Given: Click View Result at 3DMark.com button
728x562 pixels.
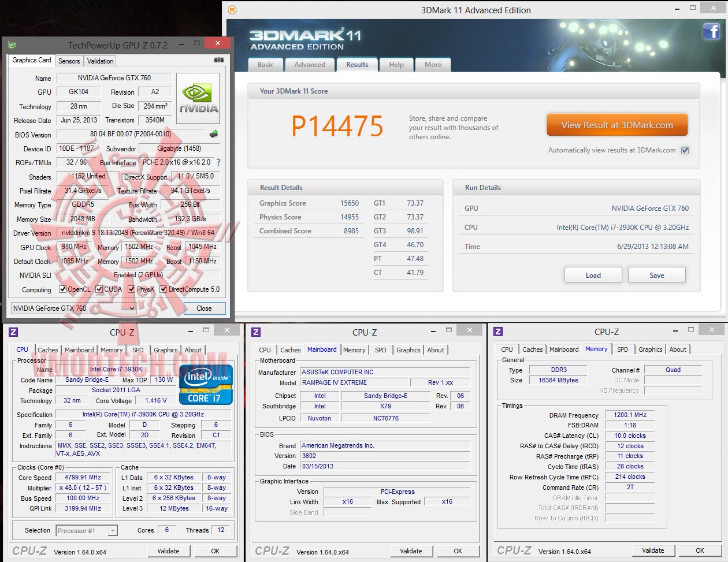Looking at the screenshot, I should (x=617, y=125).
